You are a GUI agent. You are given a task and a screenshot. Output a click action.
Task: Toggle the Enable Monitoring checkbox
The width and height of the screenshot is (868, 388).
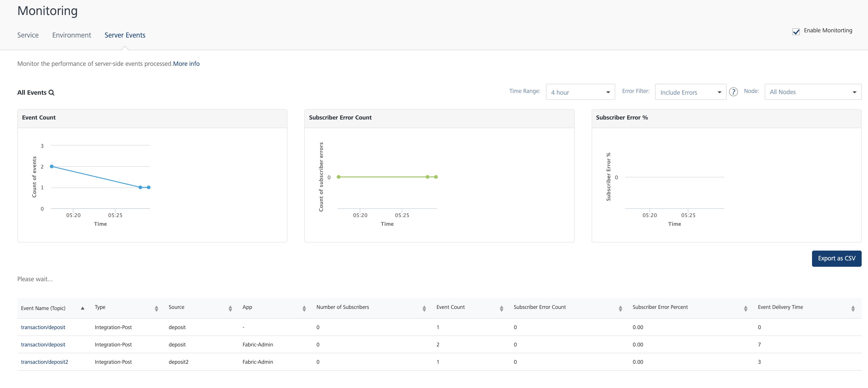796,31
